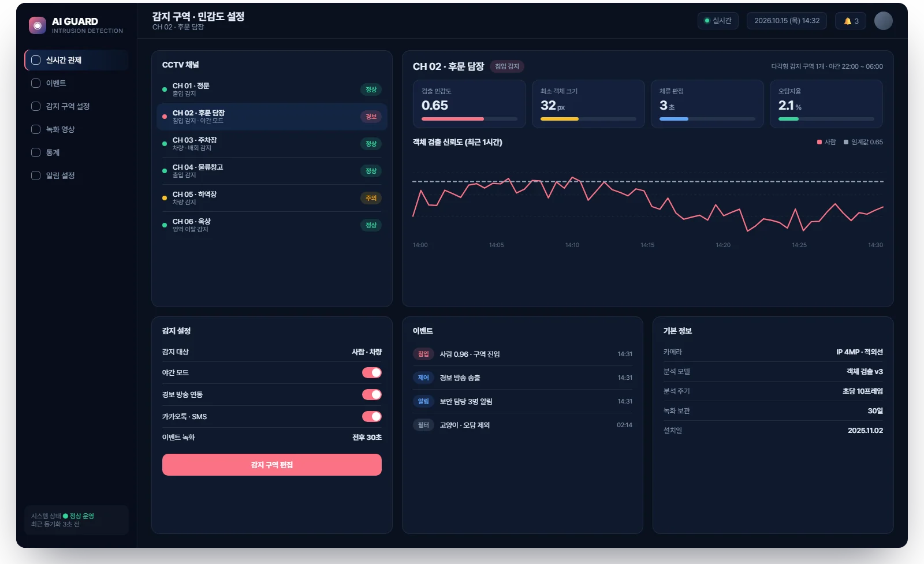
Task: Open 실시간 관제 in the sidebar
Action: [x=76, y=60]
